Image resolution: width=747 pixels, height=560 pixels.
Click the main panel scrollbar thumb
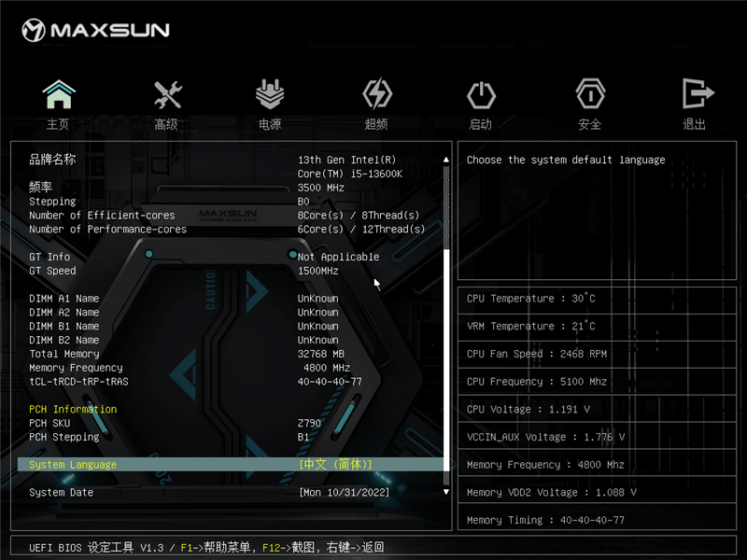tap(446, 359)
